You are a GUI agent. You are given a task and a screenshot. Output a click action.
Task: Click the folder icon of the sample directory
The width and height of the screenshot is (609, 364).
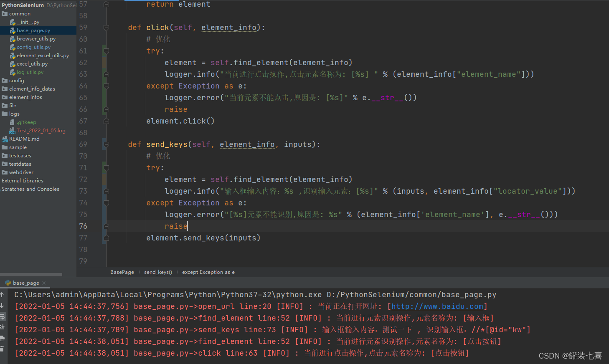coord(5,147)
